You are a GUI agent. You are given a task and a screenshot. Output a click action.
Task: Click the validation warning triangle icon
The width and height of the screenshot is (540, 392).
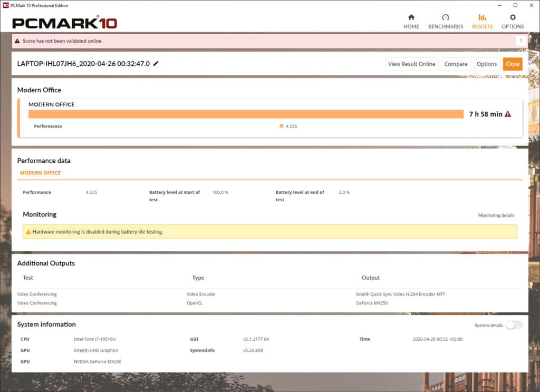pos(17,41)
